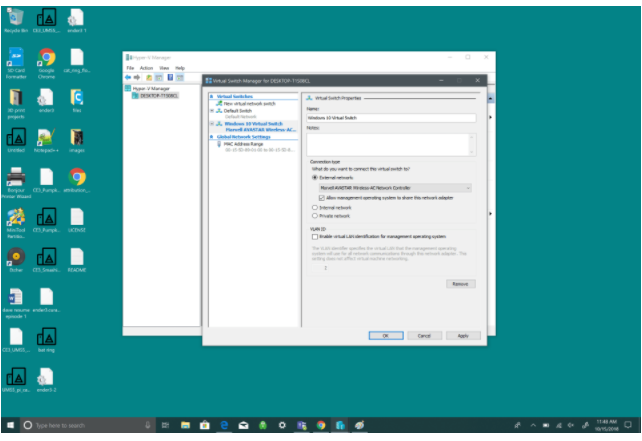642x441 pixels.
Task: Open File Explorer from the taskbar
Action: point(185,425)
